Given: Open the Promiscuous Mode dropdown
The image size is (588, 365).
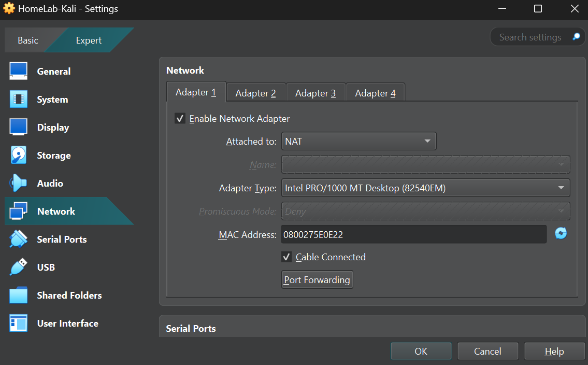Looking at the screenshot, I should pyautogui.click(x=425, y=211).
